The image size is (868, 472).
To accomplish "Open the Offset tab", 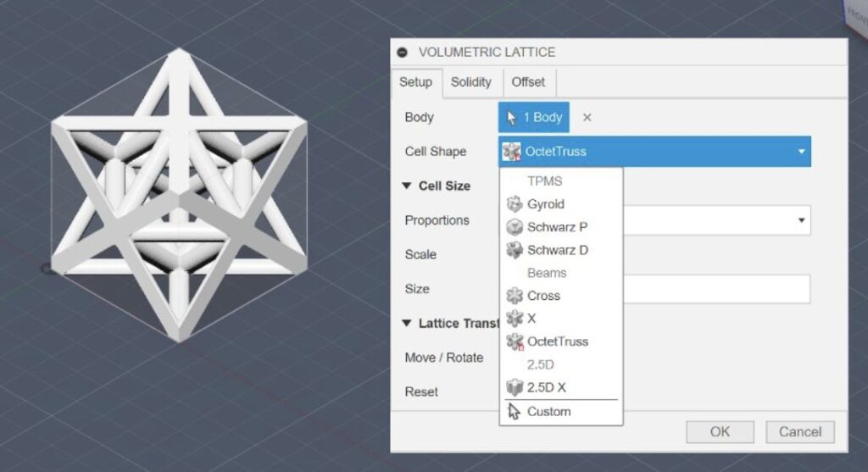I will [528, 82].
